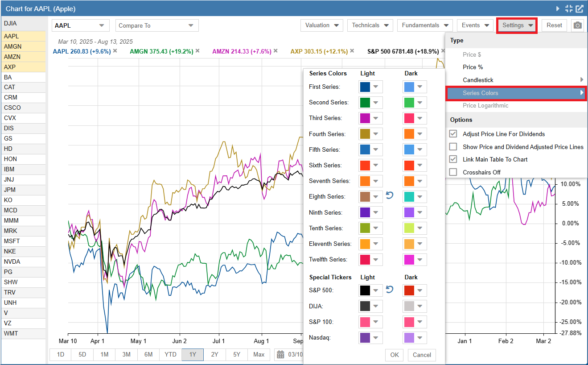Select Price Logarithmic menu option
The image size is (588, 365).
pyautogui.click(x=485, y=105)
